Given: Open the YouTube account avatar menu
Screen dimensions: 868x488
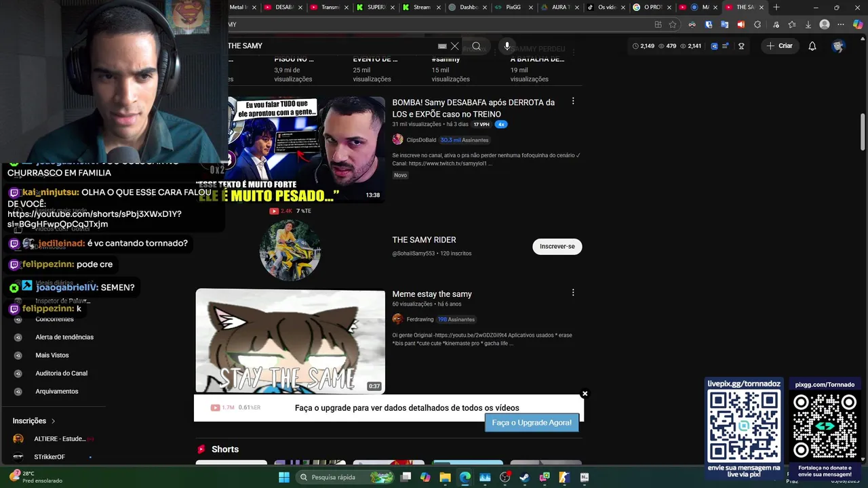Looking at the screenshot, I should click(838, 46).
